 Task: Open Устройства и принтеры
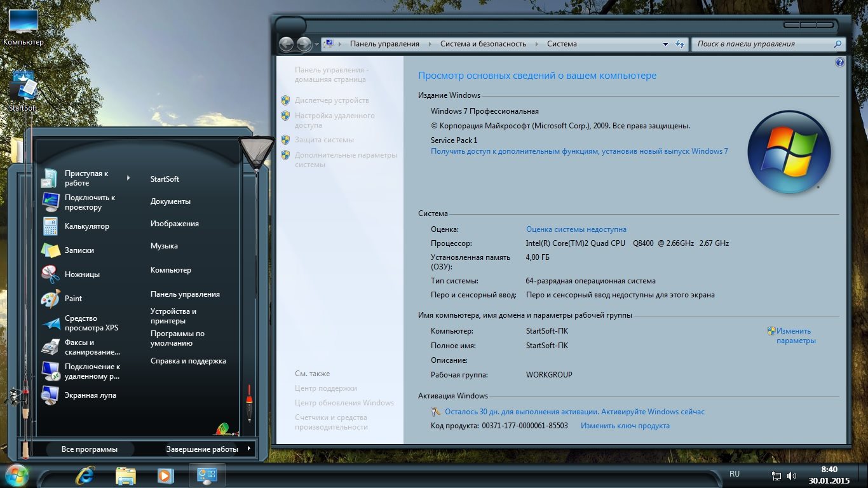(173, 316)
